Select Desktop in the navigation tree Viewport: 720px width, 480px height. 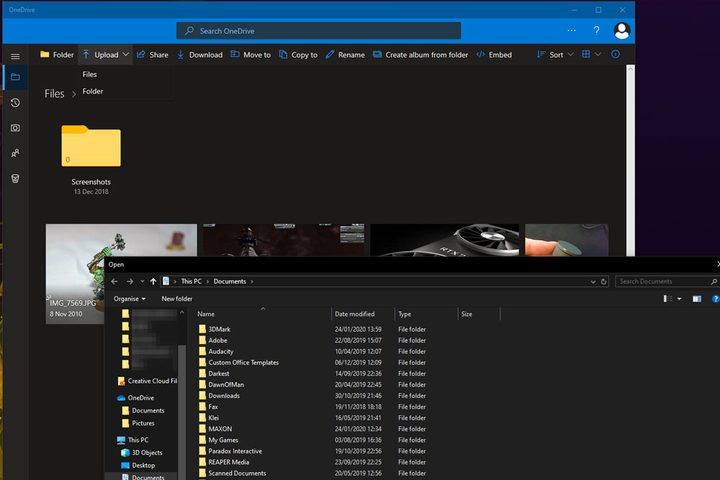coord(138,465)
